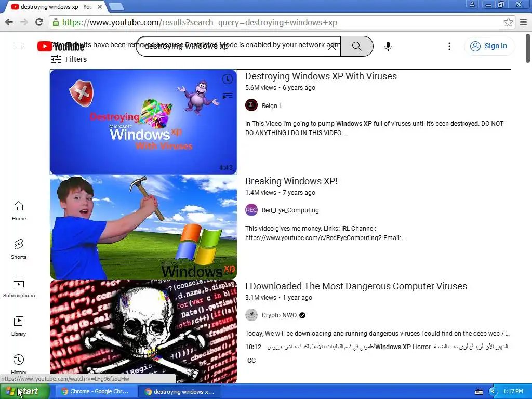This screenshot has width=532, height=399.
Task: Close the destroying windows xp tab
Action: pos(100,7)
